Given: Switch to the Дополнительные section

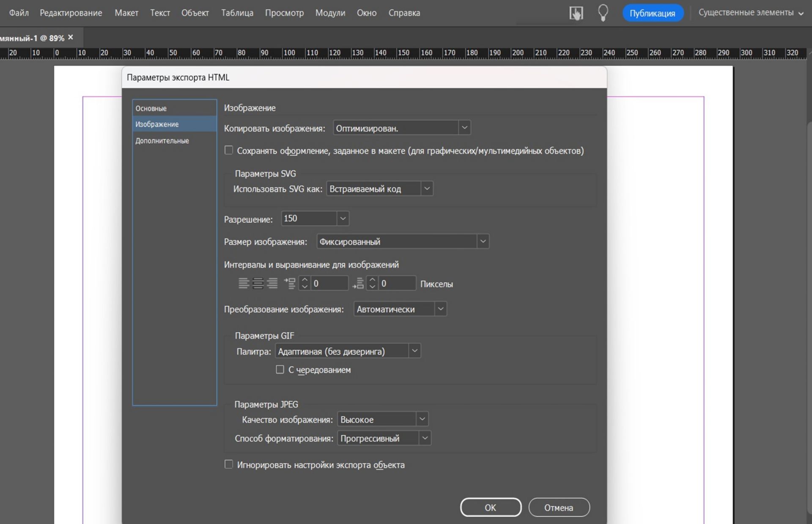Looking at the screenshot, I should coord(162,141).
